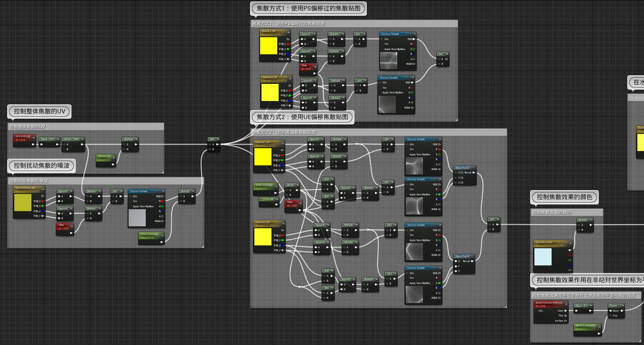The image size is (644, 345).
Task: Select the 1.024e+06 constant node
Action: pos(269,202)
